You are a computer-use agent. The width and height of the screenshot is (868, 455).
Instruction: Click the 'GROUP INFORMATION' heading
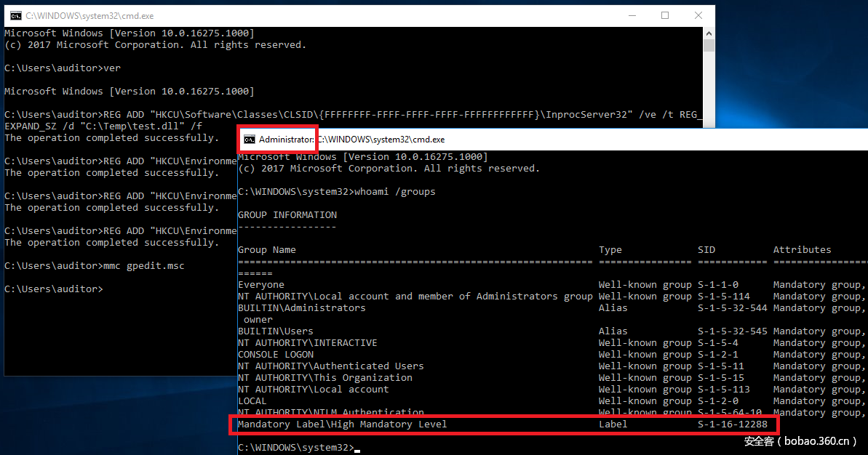287,215
